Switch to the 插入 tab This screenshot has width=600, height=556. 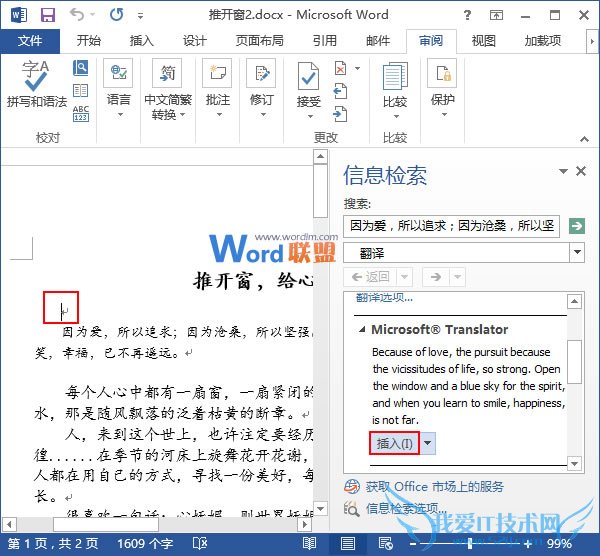[141, 41]
